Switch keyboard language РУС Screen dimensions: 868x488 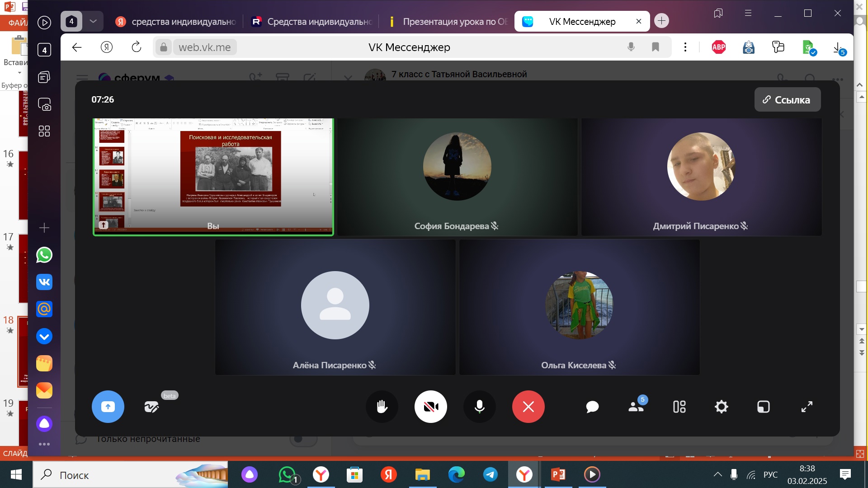(x=770, y=474)
